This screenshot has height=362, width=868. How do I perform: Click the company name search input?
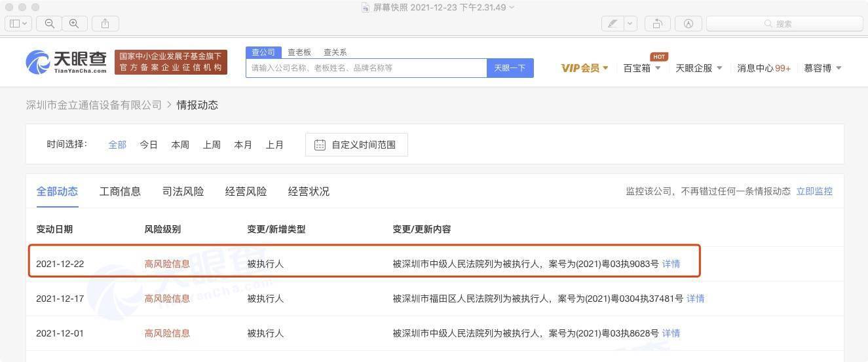[366, 68]
